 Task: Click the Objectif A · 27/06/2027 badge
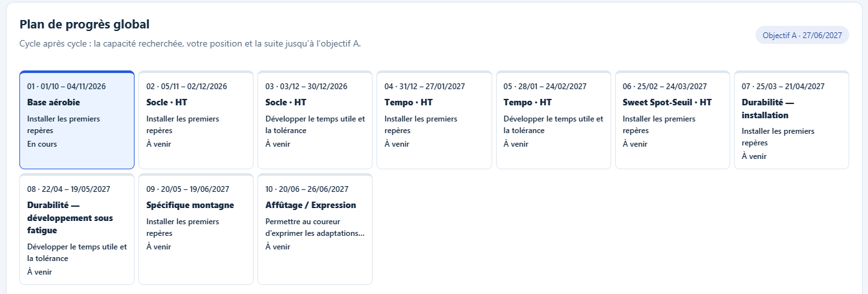click(x=802, y=36)
